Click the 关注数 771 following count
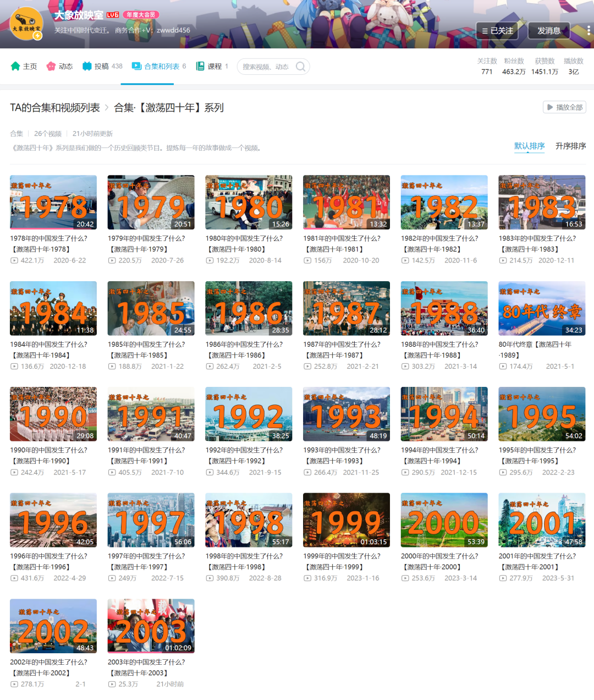This screenshot has width=594, height=700. 487,67
